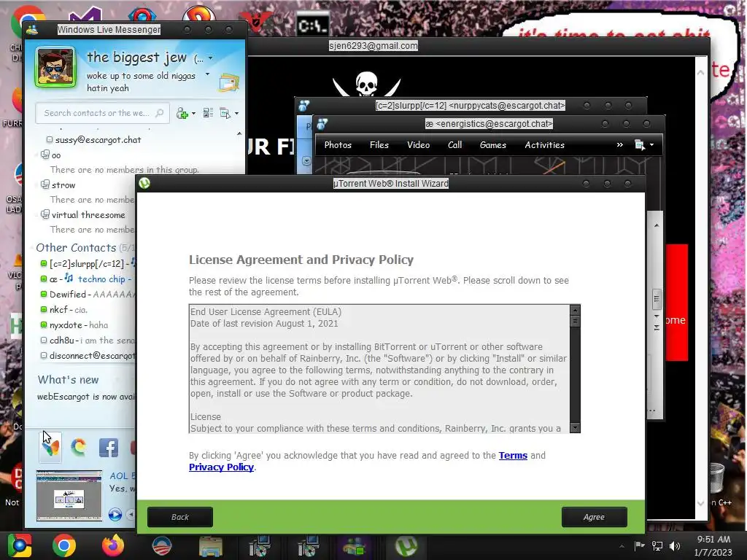
Task: Click the EULA scrollbar down arrow
Action: pyautogui.click(x=575, y=427)
